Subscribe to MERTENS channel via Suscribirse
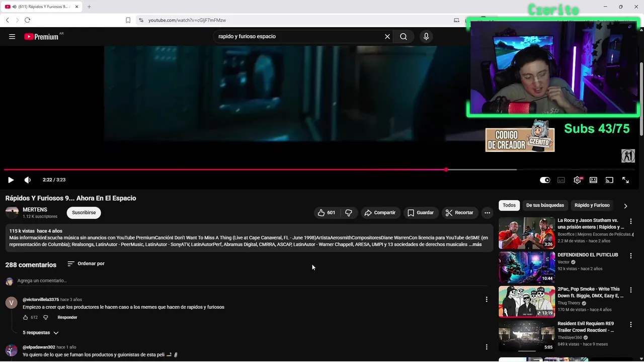 point(84,213)
